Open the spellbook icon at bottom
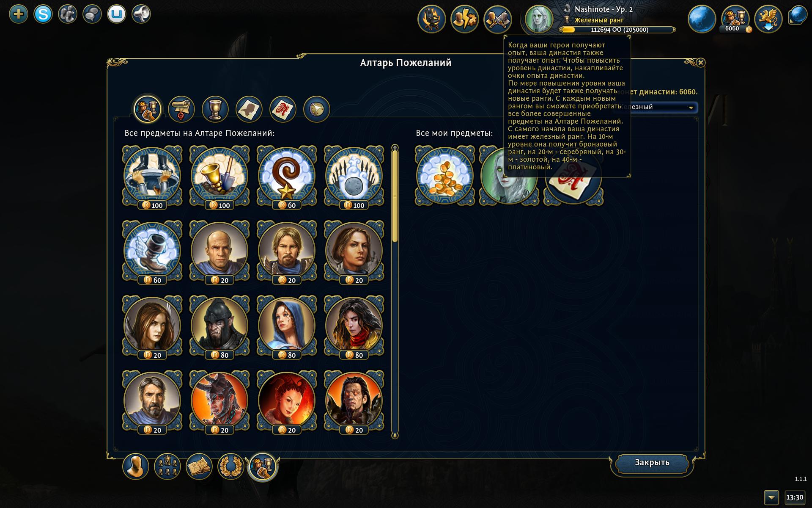The image size is (812, 508). pos(199,467)
